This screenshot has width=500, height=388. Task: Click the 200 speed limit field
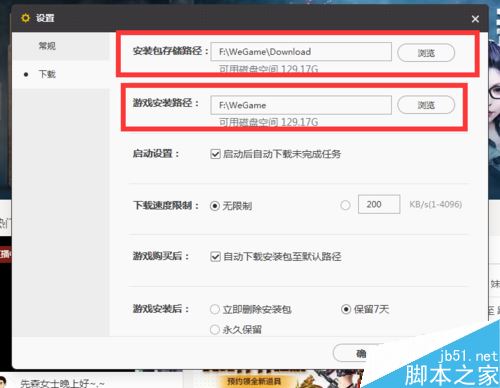tap(379, 204)
